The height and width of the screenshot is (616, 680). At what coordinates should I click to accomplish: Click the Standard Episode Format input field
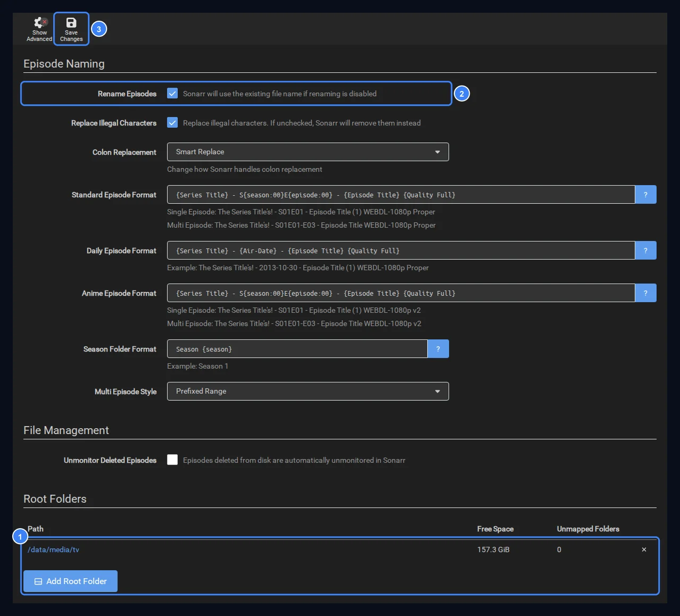(x=401, y=195)
